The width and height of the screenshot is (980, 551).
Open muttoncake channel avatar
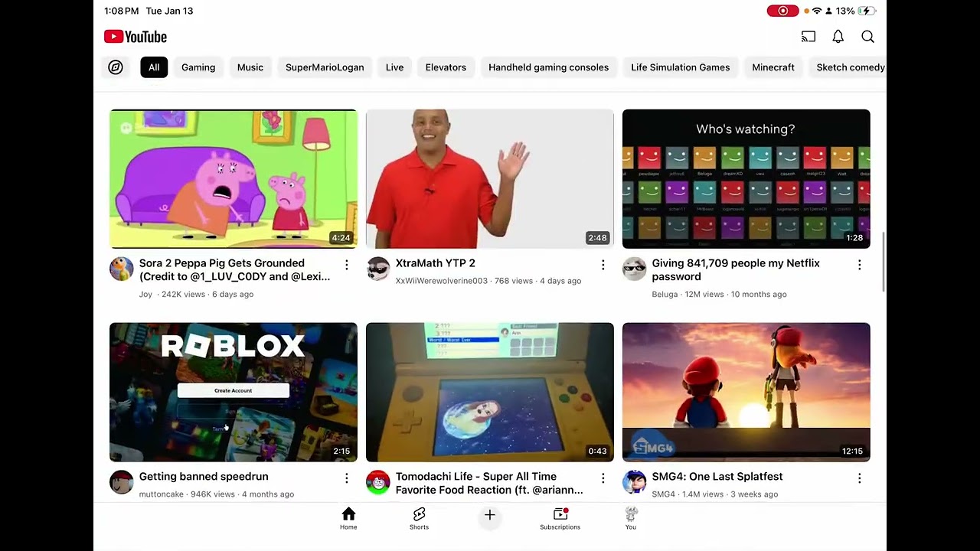point(122,482)
